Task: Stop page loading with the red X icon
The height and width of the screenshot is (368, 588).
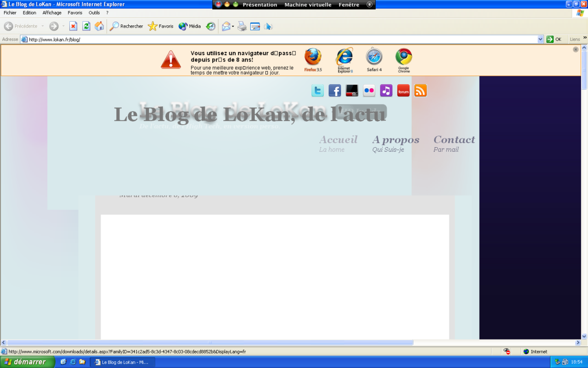Action: [x=73, y=26]
